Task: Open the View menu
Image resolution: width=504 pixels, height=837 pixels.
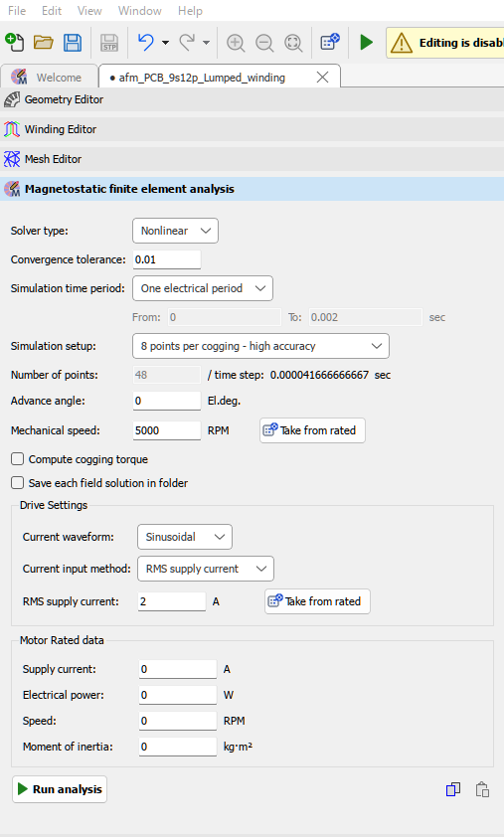Action: point(89,11)
